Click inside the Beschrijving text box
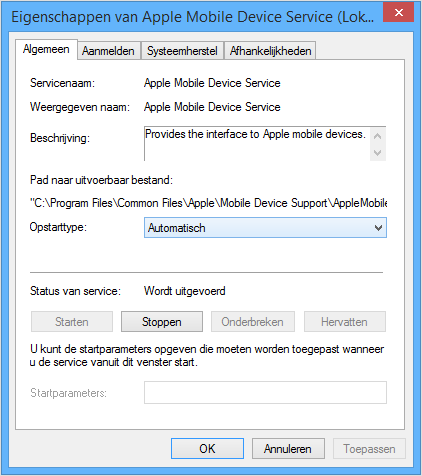The height and width of the screenshot is (476, 422). 257,144
